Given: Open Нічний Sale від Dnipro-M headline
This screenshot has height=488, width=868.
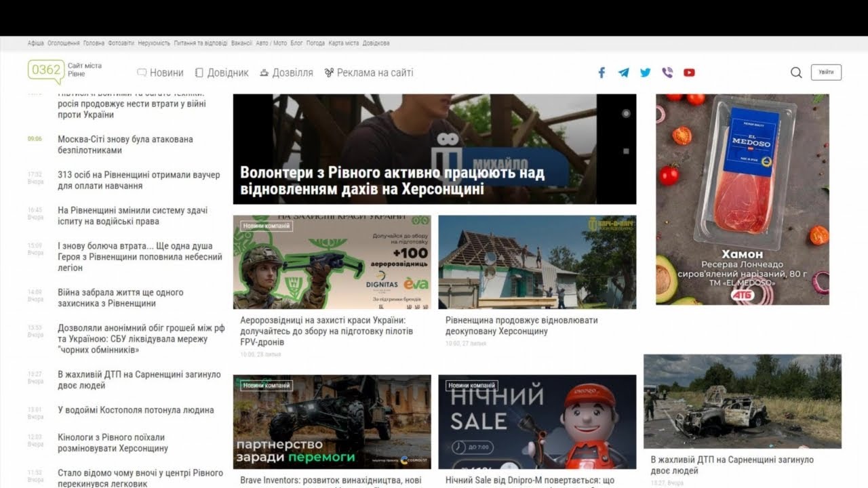Looking at the screenshot, I should click(530, 481).
